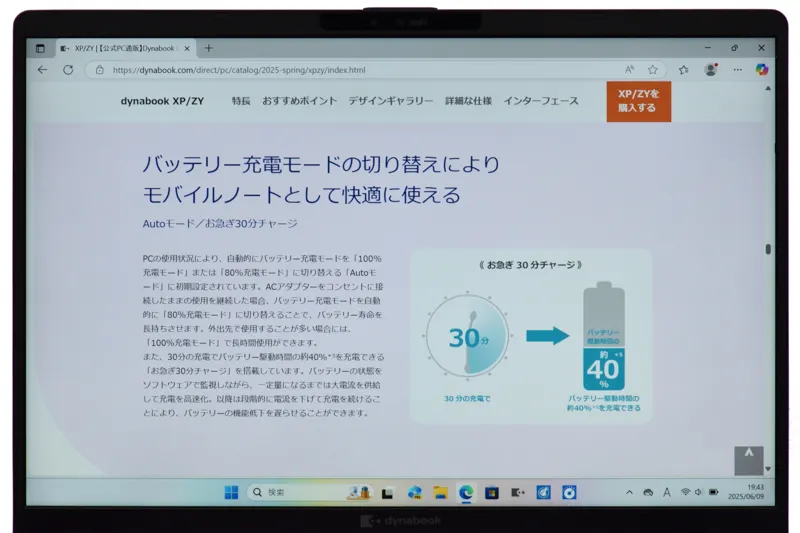Refresh the current page
The height and width of the screenshot is (533, 800).
pyautogui.click(x=68, y=70)
